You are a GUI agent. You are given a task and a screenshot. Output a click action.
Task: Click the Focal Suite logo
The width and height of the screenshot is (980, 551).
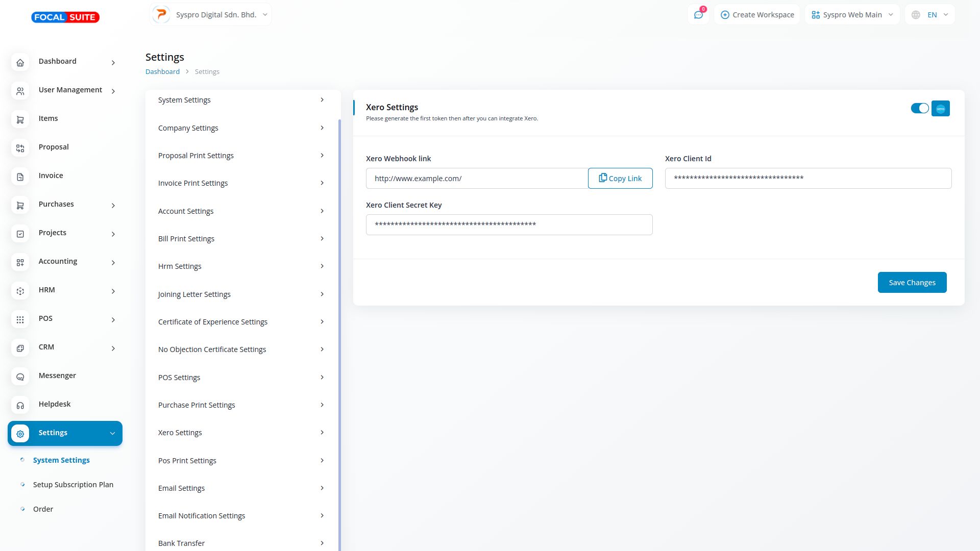(x=65, y=17)
